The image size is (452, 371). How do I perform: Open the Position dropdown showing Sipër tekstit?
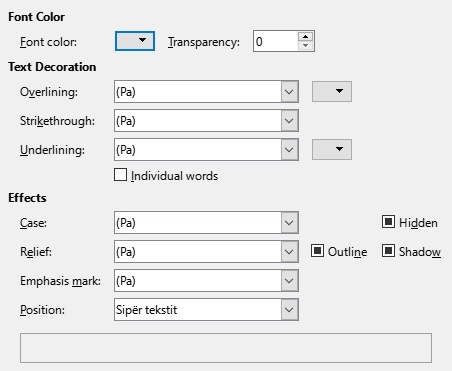(206, 310)
